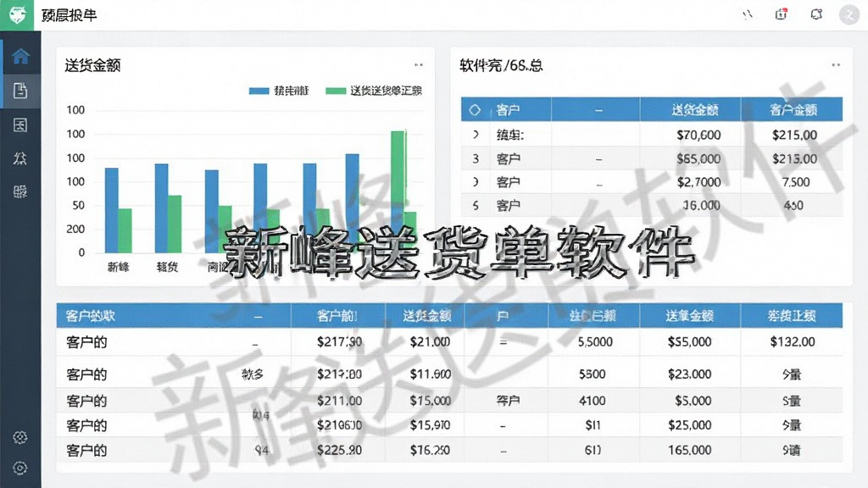Click the $132,00 cell
This screenshot has width=868, height=488.
point(793,342)
